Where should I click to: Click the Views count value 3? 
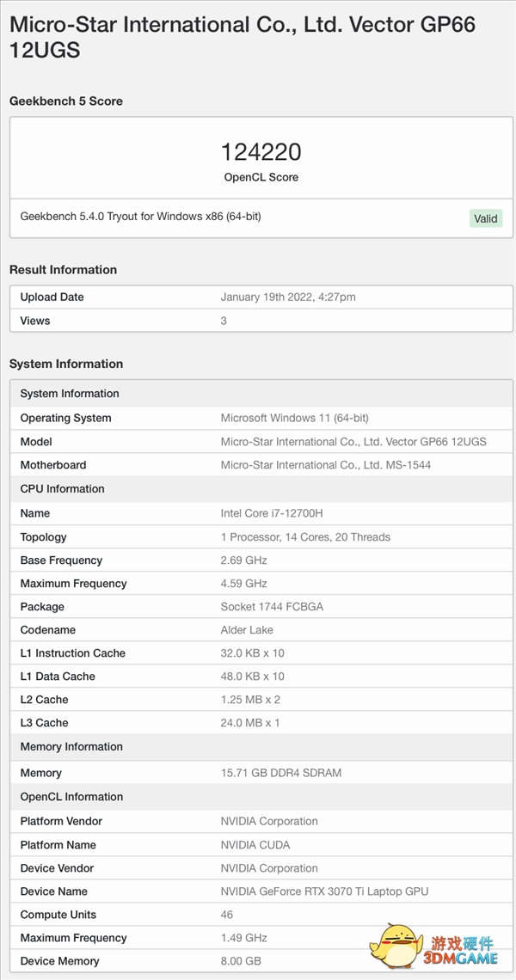point(224,322)
